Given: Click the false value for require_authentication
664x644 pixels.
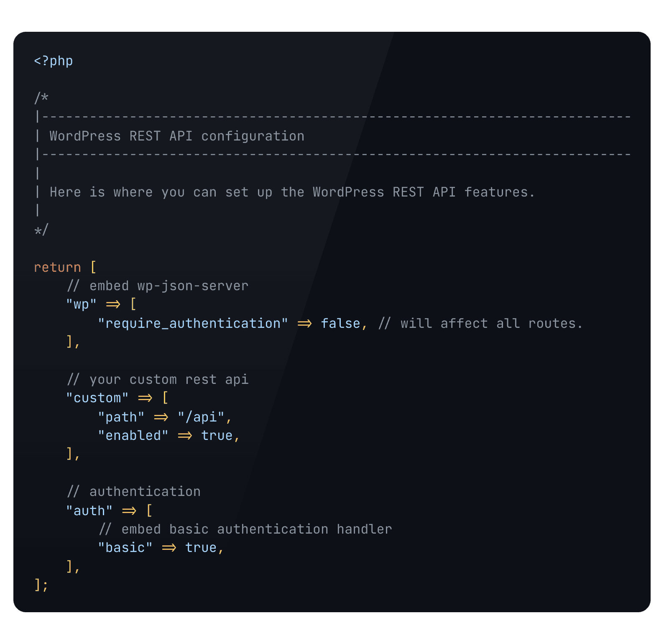Looking at the screenshot, I should click(340, 323).
